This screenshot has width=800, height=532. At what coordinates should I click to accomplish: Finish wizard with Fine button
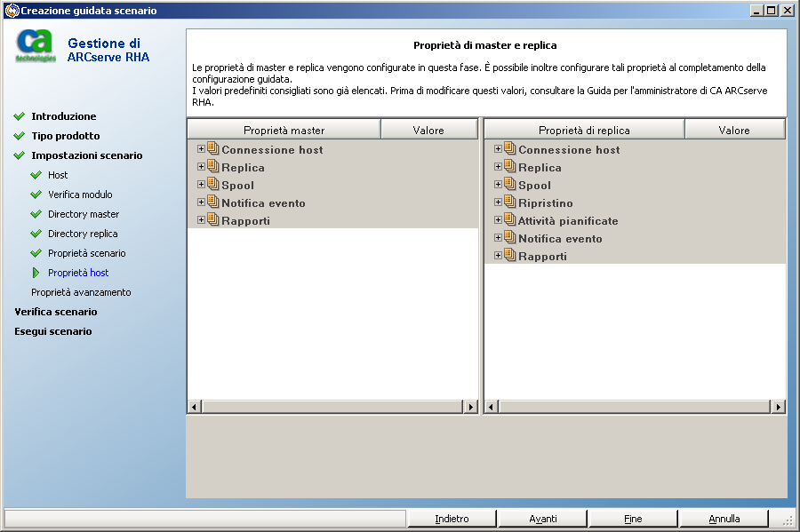[633, 519]
